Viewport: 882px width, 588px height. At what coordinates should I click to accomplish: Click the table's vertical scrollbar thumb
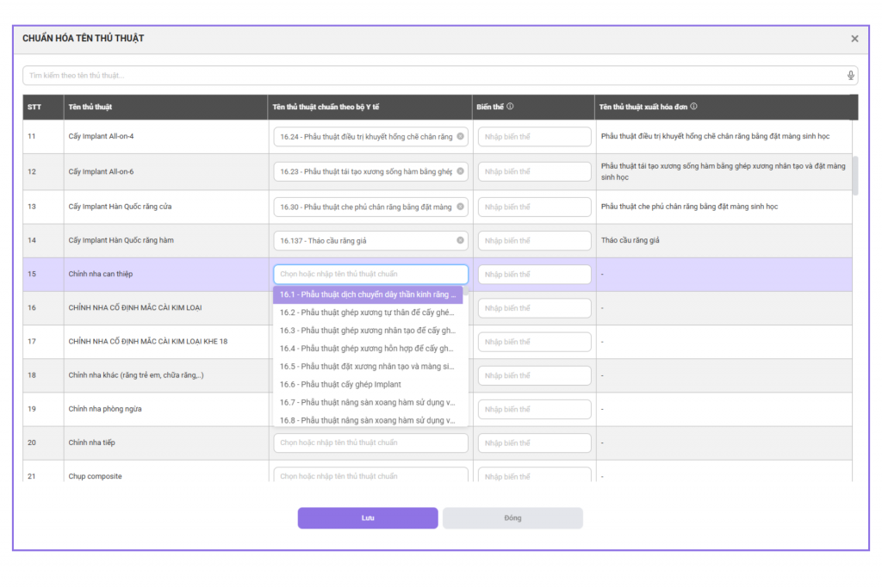tap(854, 176)
